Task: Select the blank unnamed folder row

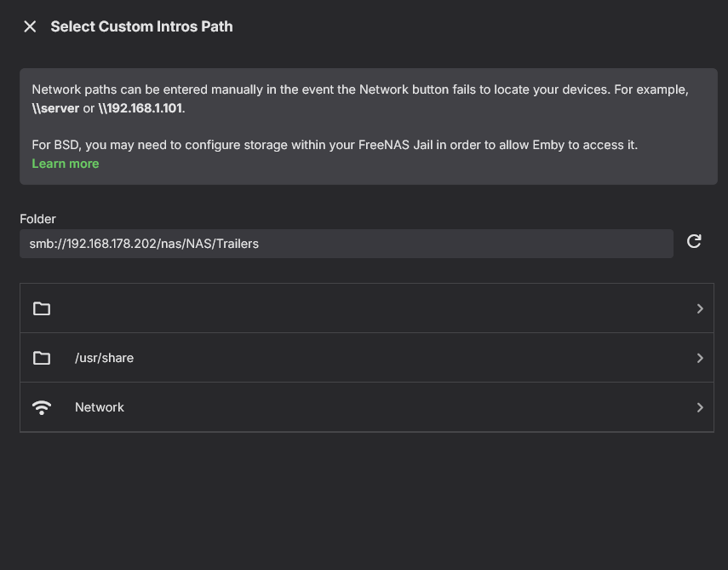Action: point(366,308)
